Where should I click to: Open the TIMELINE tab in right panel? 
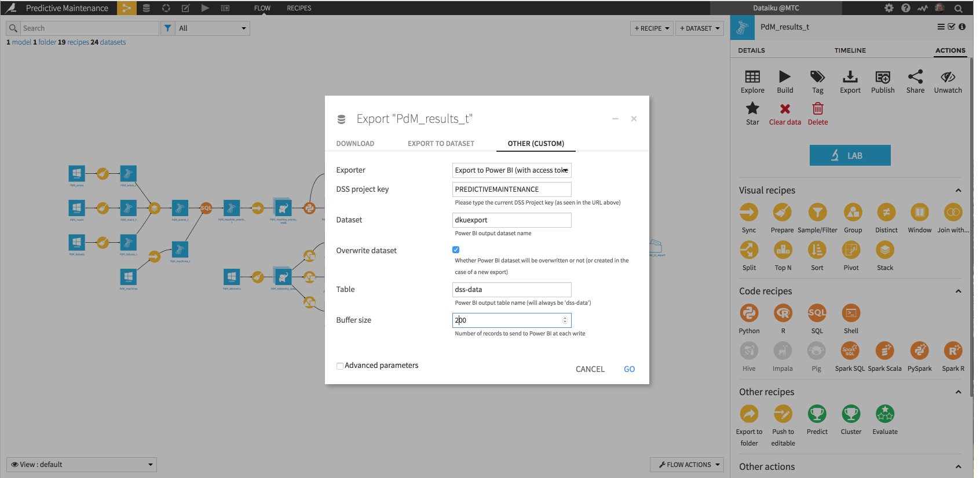coord(850,50)
